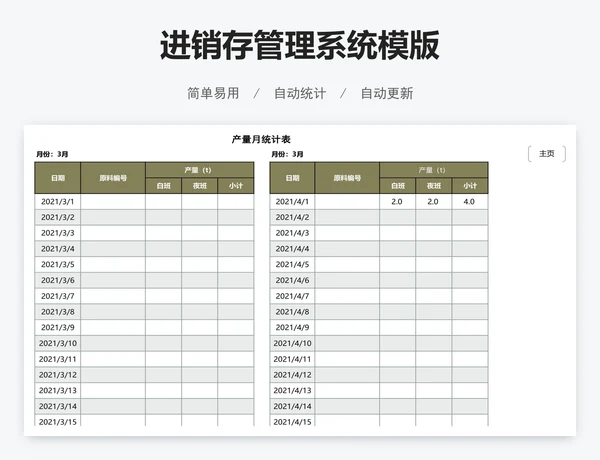Click the 主页 button
The width and height of the screenshot is (600, 460).
pyautogui.click(x=546, y=153)
